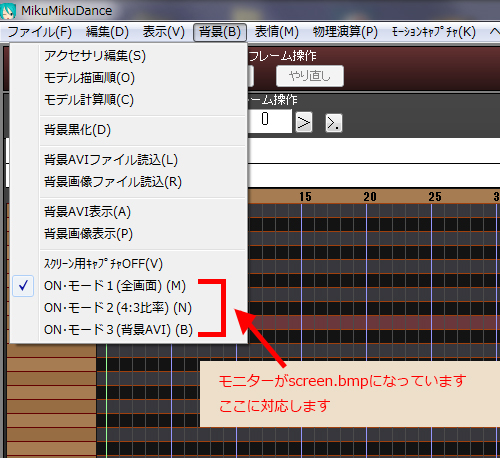Open the 編集(D) menu
Screen dimensions: 500x458
[x=107, y=32]
